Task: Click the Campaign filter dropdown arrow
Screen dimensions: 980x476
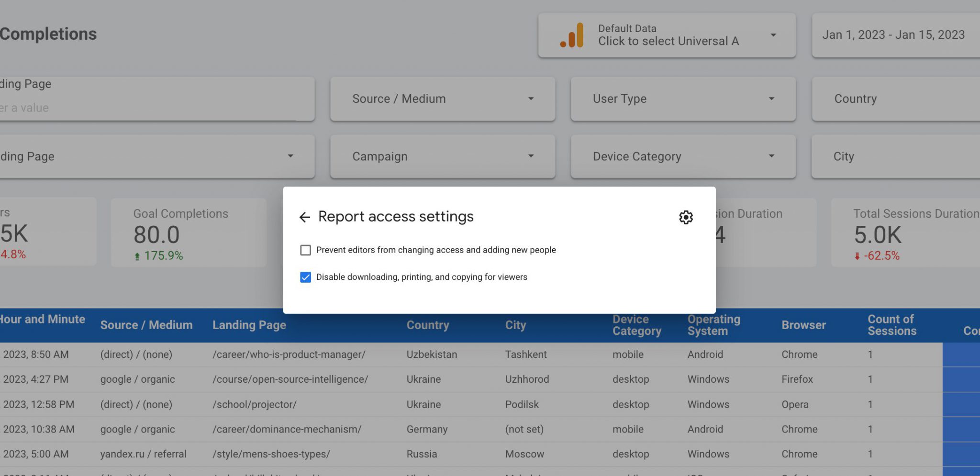Action: [531, 156]
